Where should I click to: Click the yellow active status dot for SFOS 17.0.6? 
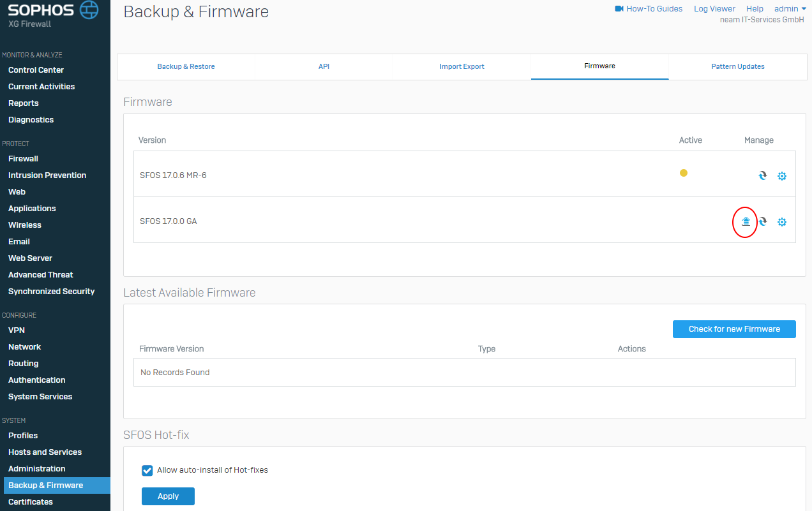pos(684,172)
